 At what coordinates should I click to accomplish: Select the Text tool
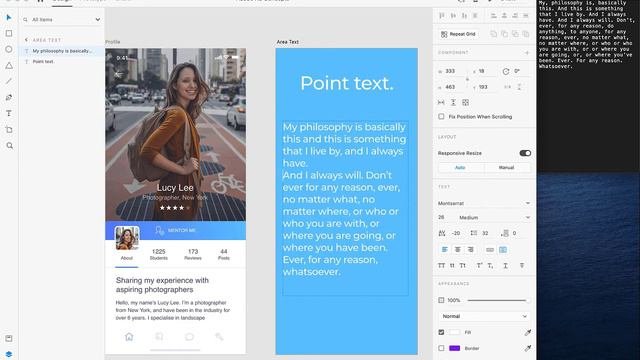(9, 113)
